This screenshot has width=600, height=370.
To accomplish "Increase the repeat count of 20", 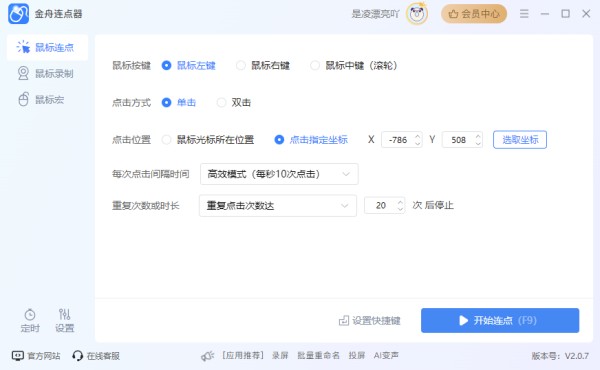I will 400,202.
